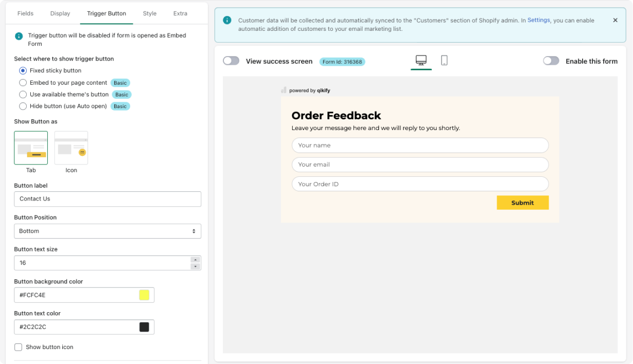This screenshot has width=633, height=364.
Task: Click the Your name field in preview
Action: pos(420,145)
